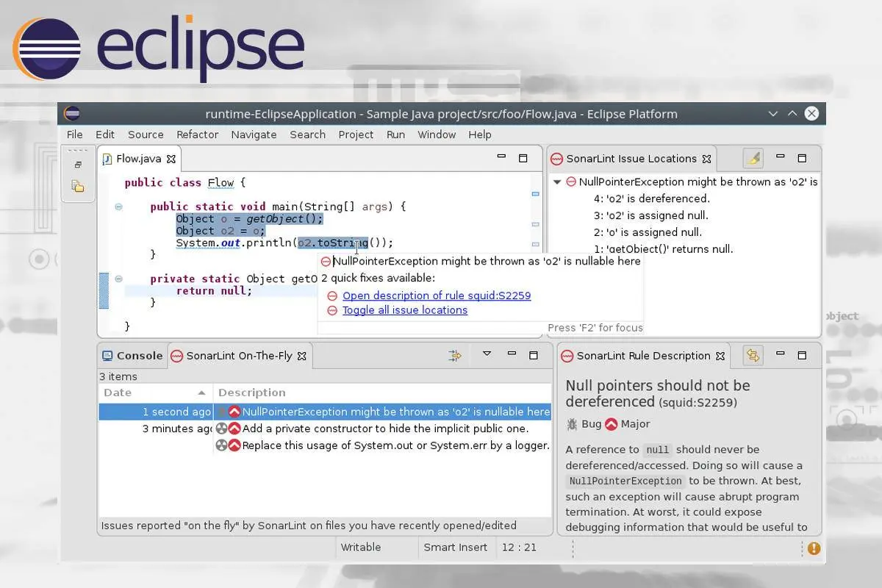This screenshot has width=882, height=588.
Task: Sort issues by the Date column header
Action: tap(155, 392)
